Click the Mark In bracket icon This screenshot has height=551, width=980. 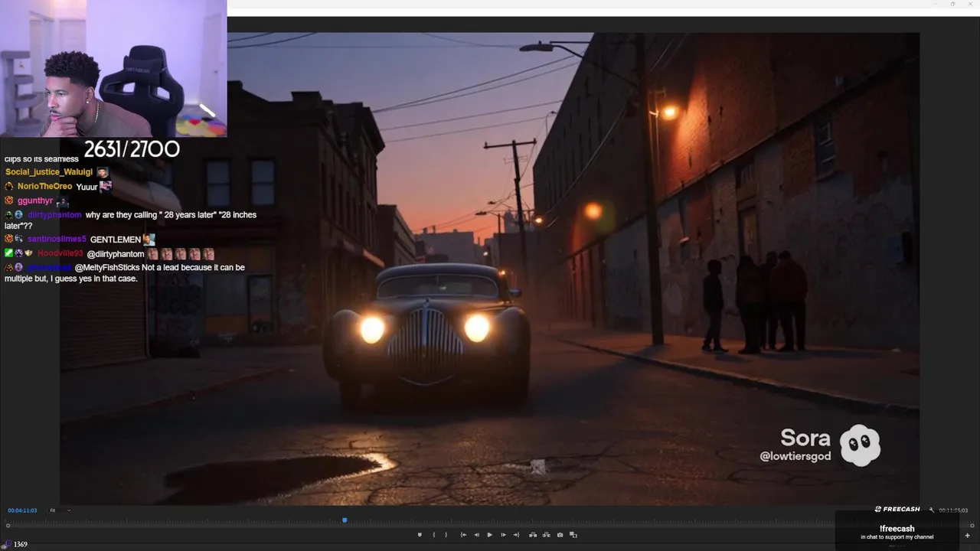point(434,535)
